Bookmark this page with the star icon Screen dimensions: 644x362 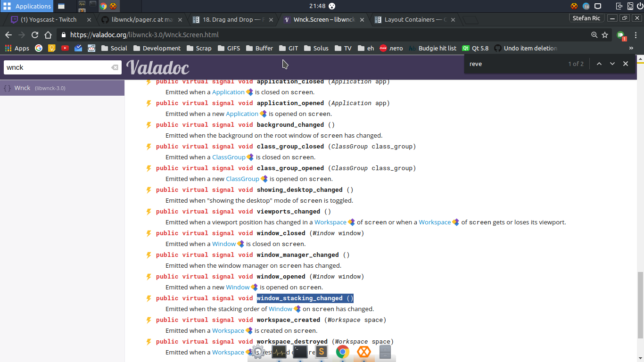click(605, 35)
